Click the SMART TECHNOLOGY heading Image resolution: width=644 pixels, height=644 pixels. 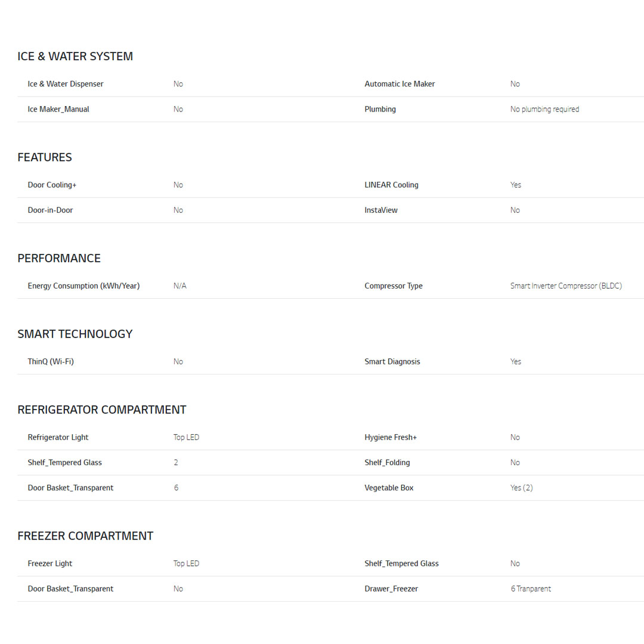75,334
